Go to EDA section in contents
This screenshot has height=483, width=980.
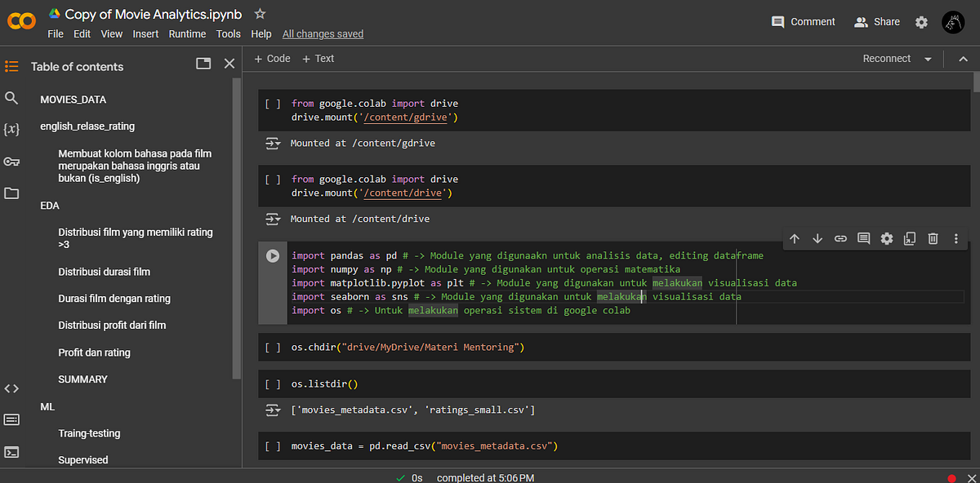pyautogui.click(x=50, y=206)
